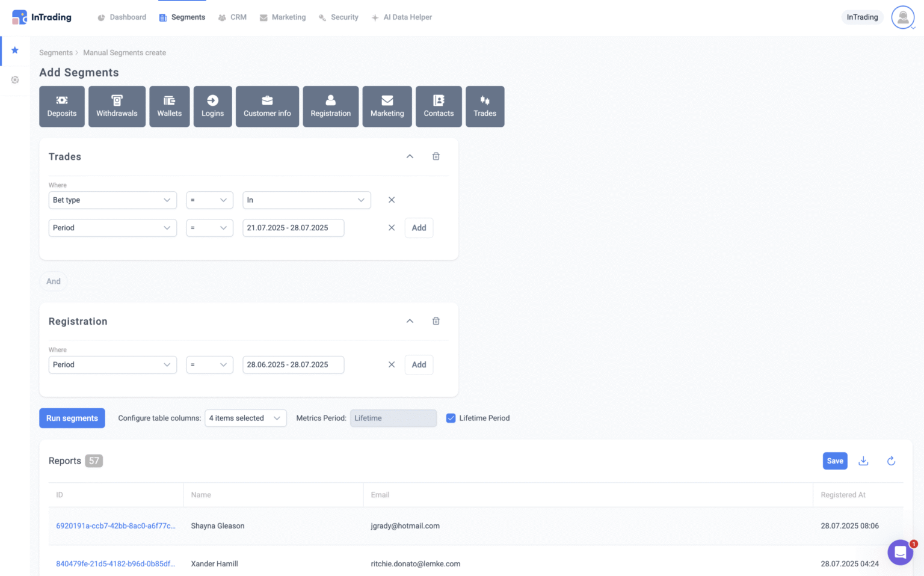
Task: Remove the Bet type condition row
Action: (x=392, y=200)
